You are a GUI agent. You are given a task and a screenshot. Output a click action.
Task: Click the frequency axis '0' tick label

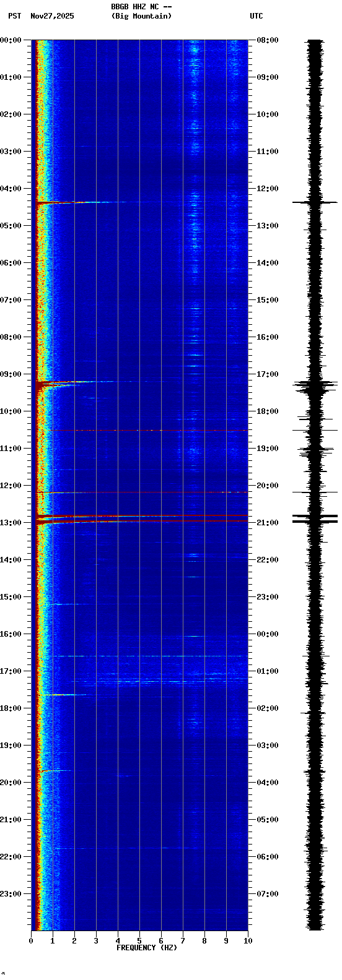coord(31,941)
